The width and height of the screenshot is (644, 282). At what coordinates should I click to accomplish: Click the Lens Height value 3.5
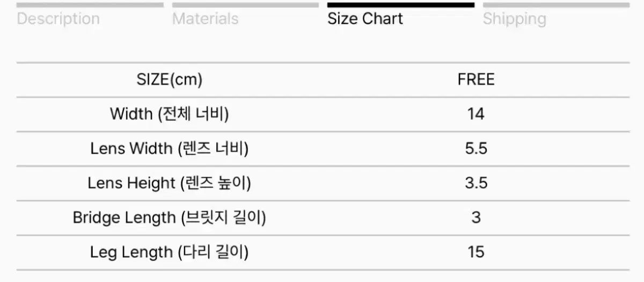coord(476,183)
